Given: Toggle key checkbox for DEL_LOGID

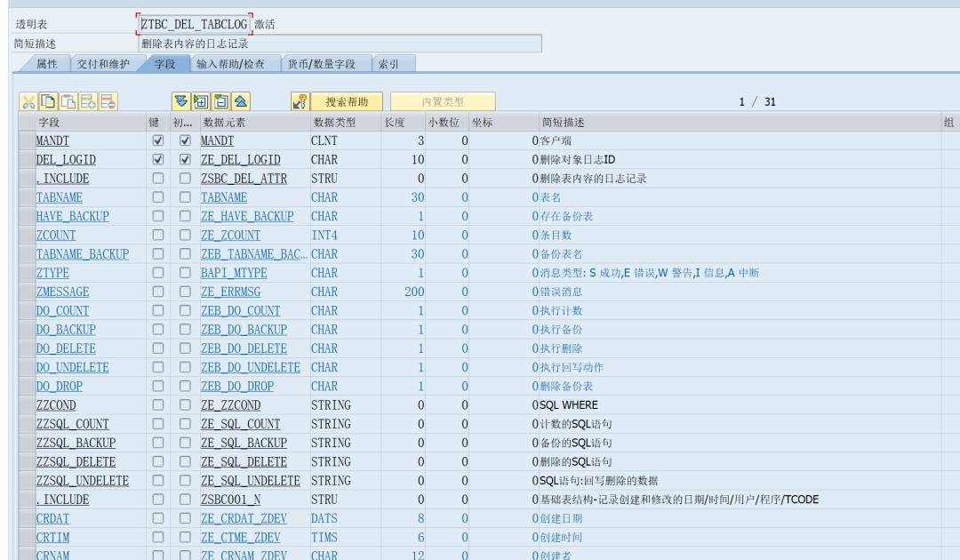Looking at the screenshot, I should pyautogui.click(x=158, y=160).
